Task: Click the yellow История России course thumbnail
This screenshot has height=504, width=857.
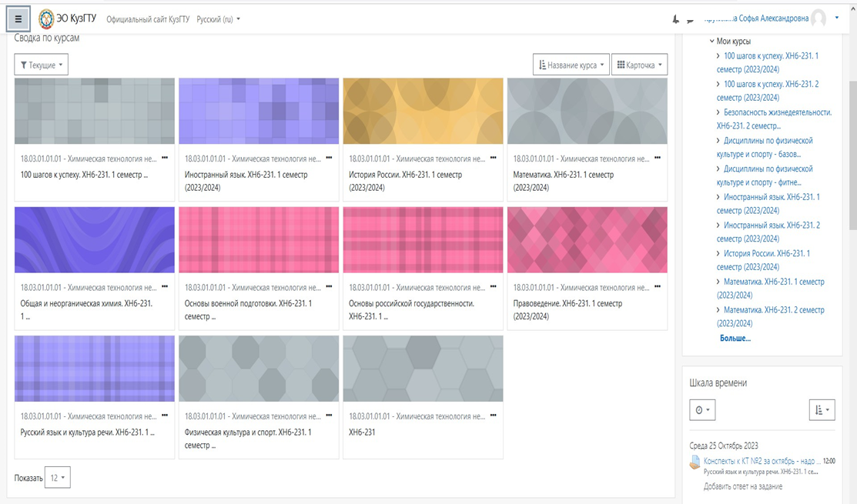Action: (x=423, y=111)
